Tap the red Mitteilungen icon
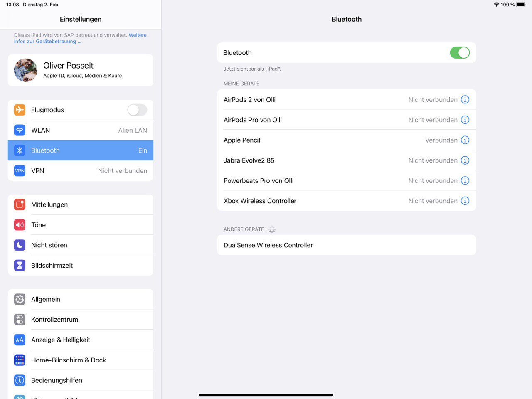The image size is (532, 399). pyautogui.click(x=20, y=204)
